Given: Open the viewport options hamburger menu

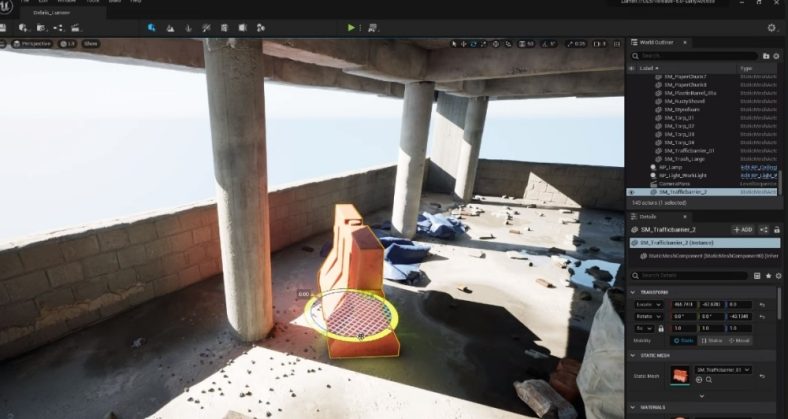Looking at the screenshot, I should [x=3, y=44].
